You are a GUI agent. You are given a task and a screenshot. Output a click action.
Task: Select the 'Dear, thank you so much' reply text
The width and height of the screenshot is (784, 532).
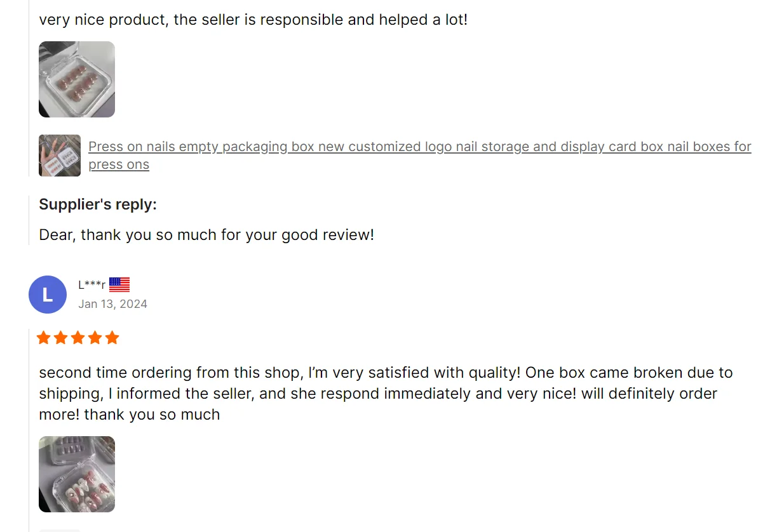206,235
